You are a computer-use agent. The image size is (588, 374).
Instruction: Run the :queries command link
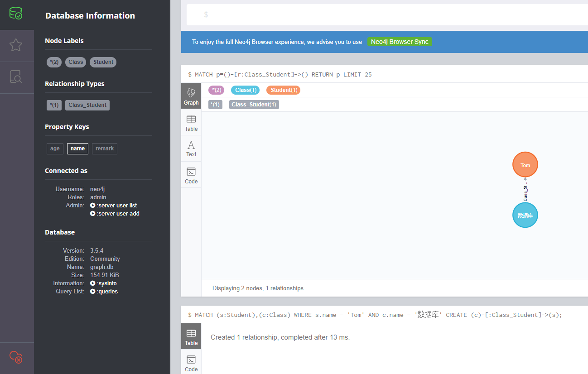106,291
